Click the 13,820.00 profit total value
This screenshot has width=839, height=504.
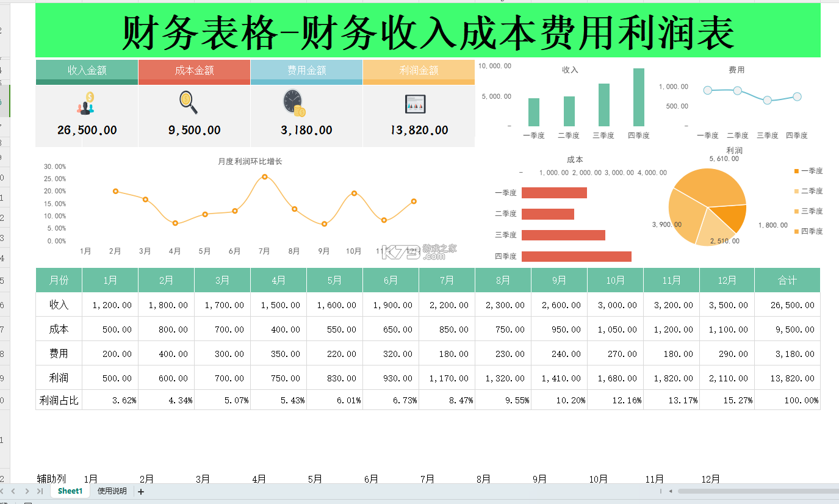click(x=419, y=130)
